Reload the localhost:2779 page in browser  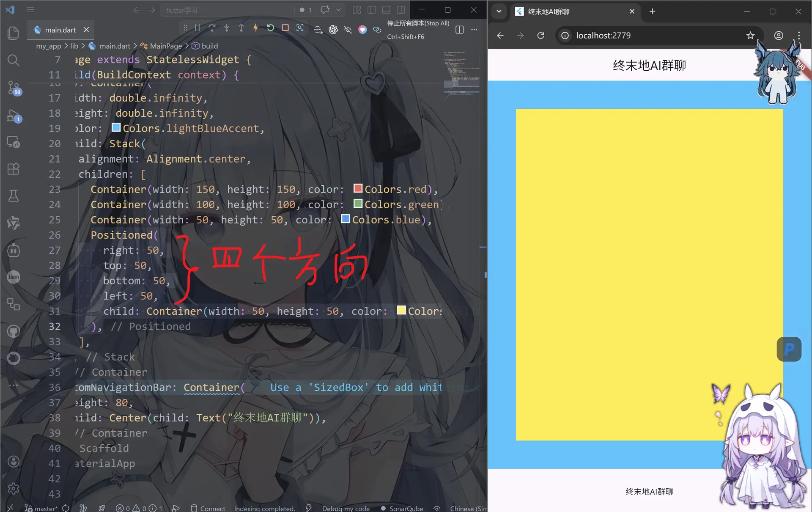tap(540, 36)
